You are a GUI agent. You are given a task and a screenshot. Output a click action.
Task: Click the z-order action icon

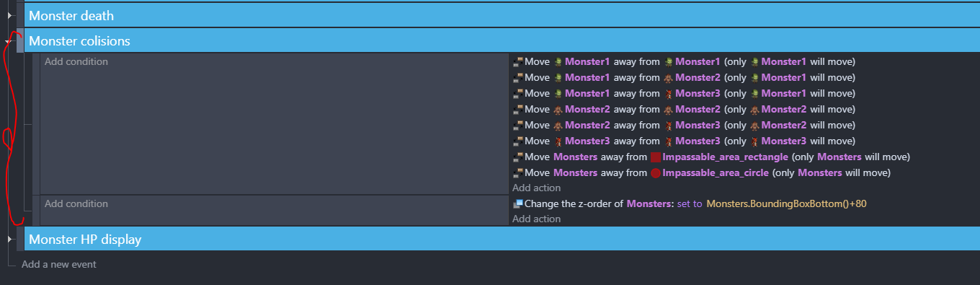517,204
